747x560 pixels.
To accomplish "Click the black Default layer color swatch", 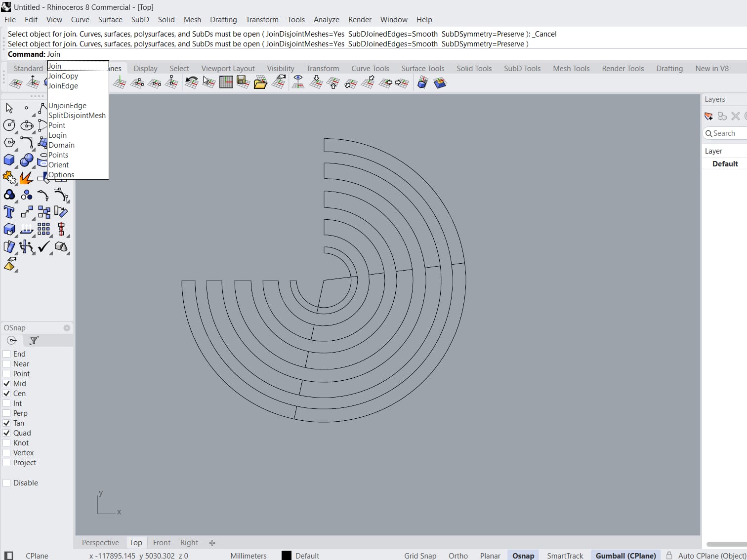I will (286, 556).
